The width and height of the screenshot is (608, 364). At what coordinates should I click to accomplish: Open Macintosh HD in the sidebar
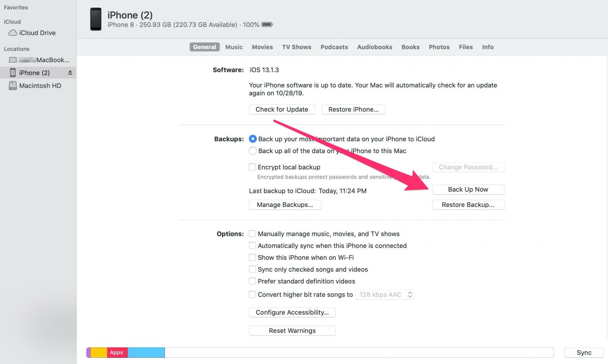click(x=40, y=85)
